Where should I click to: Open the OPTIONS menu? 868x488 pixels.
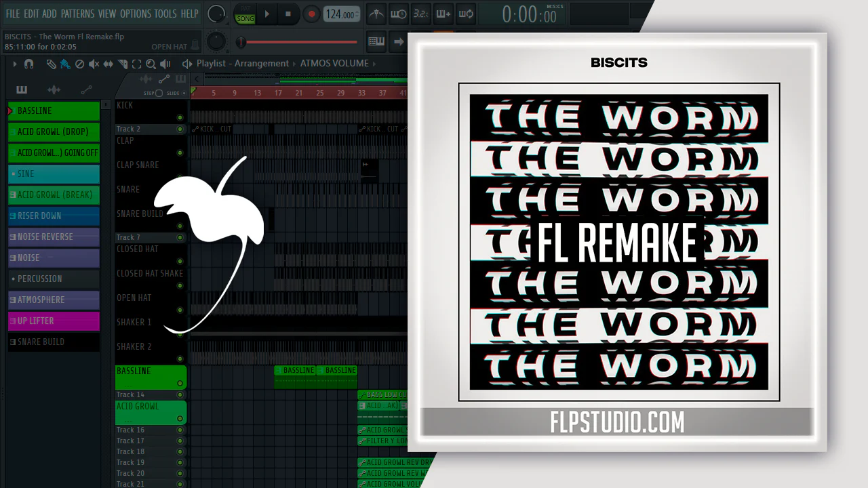click(136, 14)
